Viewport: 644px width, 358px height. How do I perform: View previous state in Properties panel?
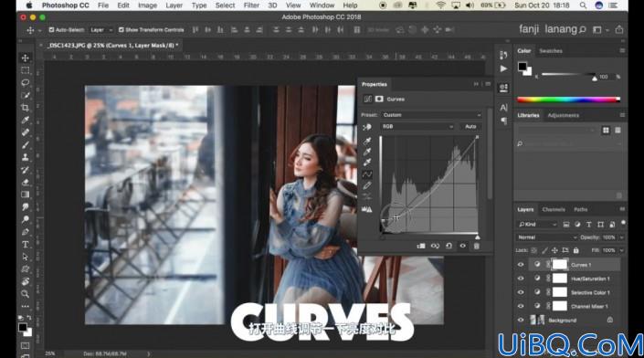pos(435,246)
